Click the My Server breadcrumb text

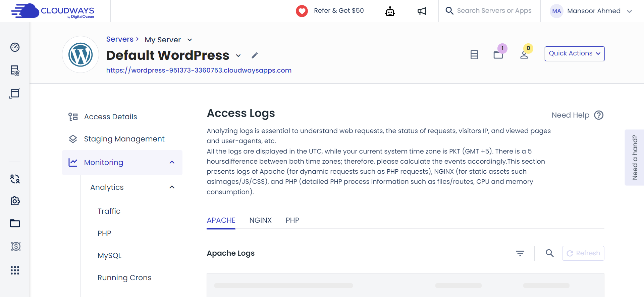163,40
